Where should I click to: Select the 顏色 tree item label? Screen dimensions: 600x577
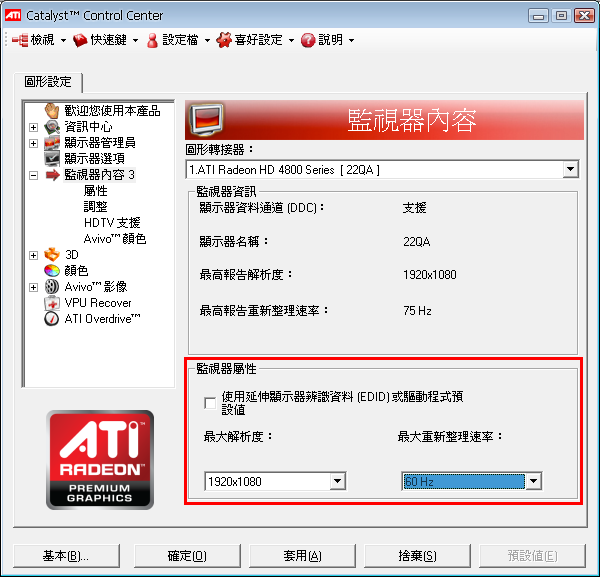76,271
